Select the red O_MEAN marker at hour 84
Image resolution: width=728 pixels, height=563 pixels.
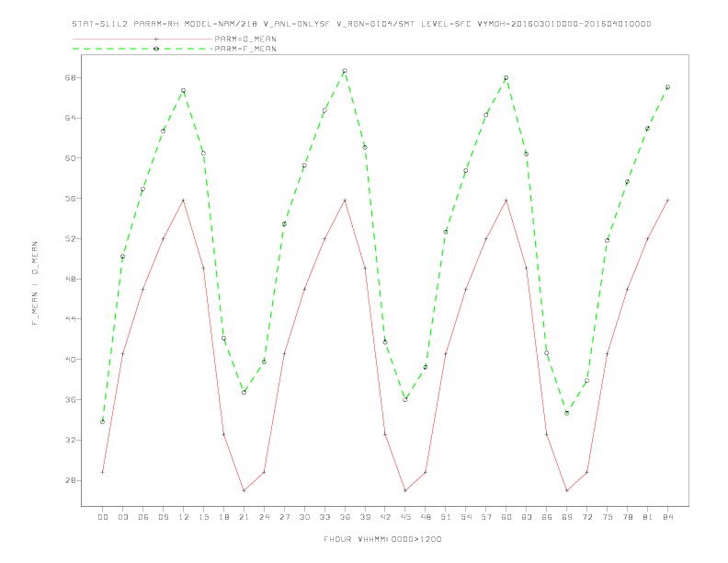[667, 201]
